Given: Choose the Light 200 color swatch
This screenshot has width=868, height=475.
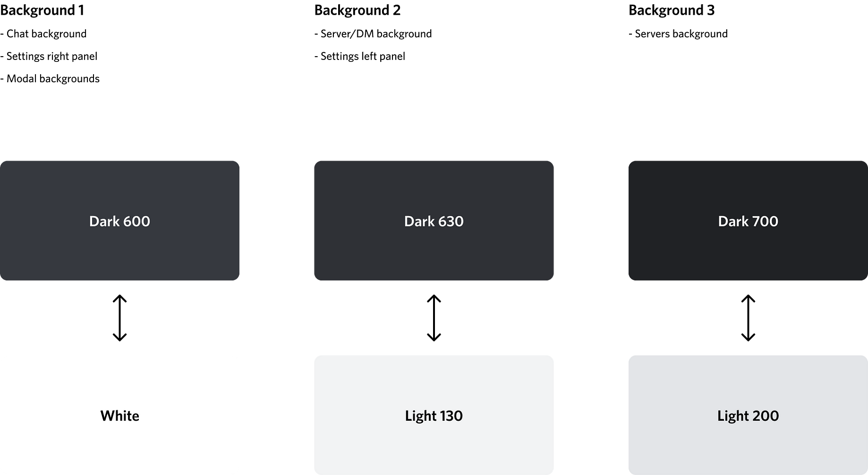Looking at the screenshot, I should tap(748, 415).
